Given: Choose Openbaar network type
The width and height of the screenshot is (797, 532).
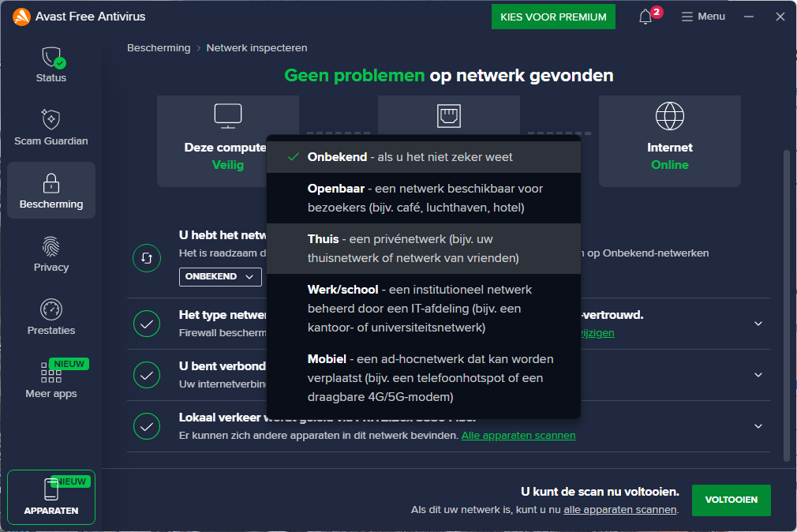Looking at the screenshot, I should (x=424, y=198).
